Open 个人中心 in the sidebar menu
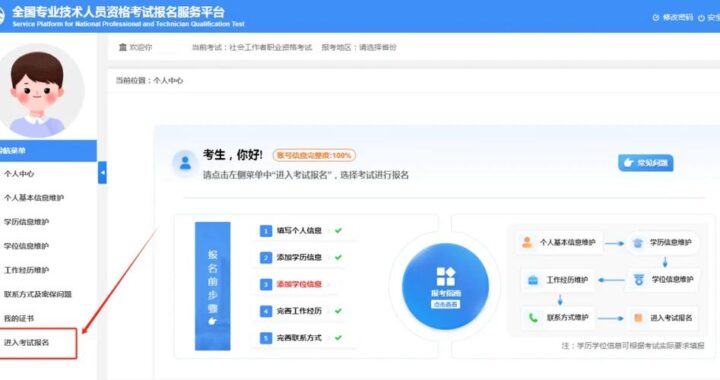The height and width of the screenshot is (380, 720). click(19, 173)
